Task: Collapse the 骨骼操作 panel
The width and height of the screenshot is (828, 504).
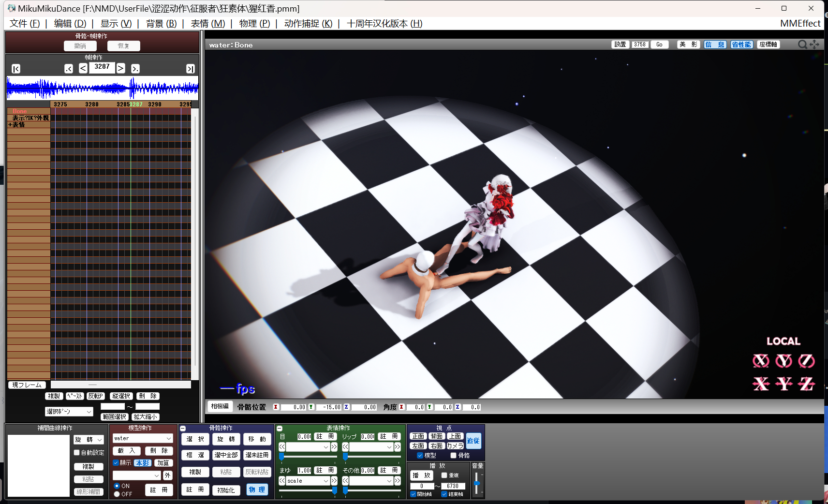Action: 183,429
